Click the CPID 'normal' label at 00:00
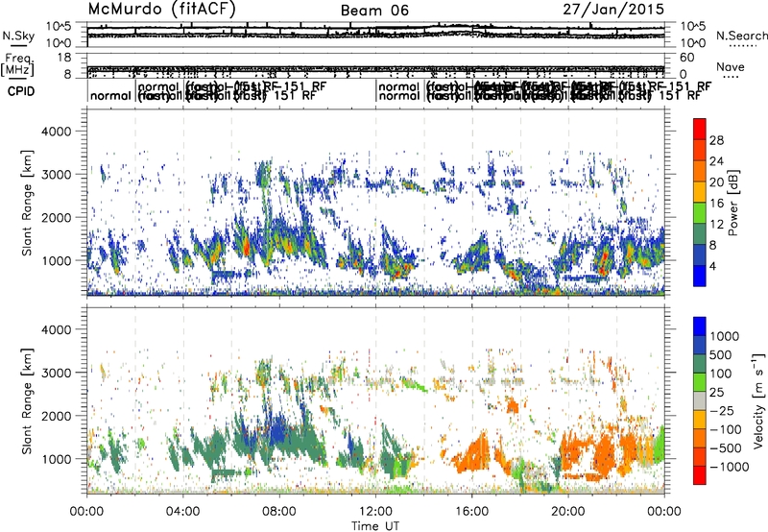This screenshot has height=532, width=768. (x=110, y=95)
